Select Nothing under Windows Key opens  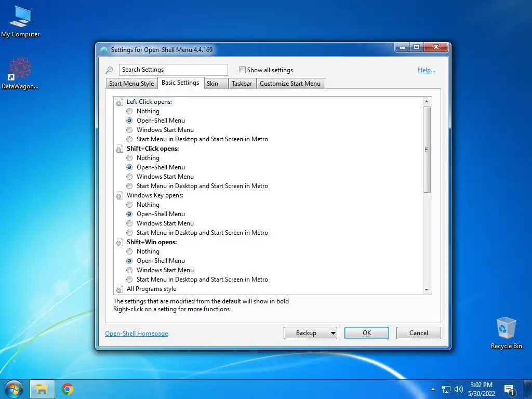click(129, 205)
